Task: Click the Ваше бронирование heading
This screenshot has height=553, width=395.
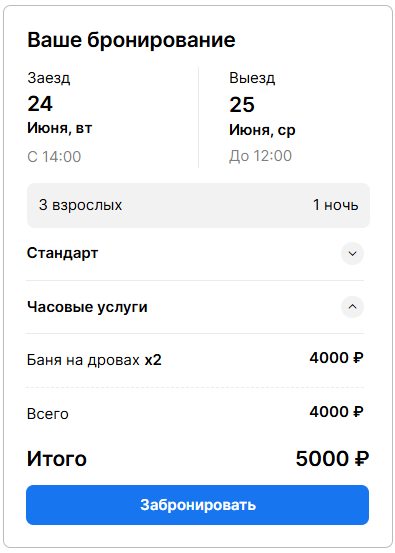Action: click(x=131, y=40)
